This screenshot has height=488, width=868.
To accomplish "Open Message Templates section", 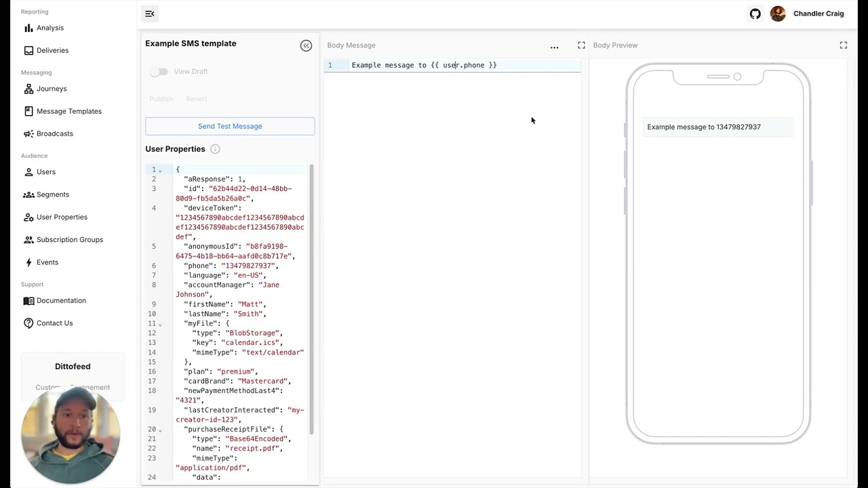I will tap(69, 111).
